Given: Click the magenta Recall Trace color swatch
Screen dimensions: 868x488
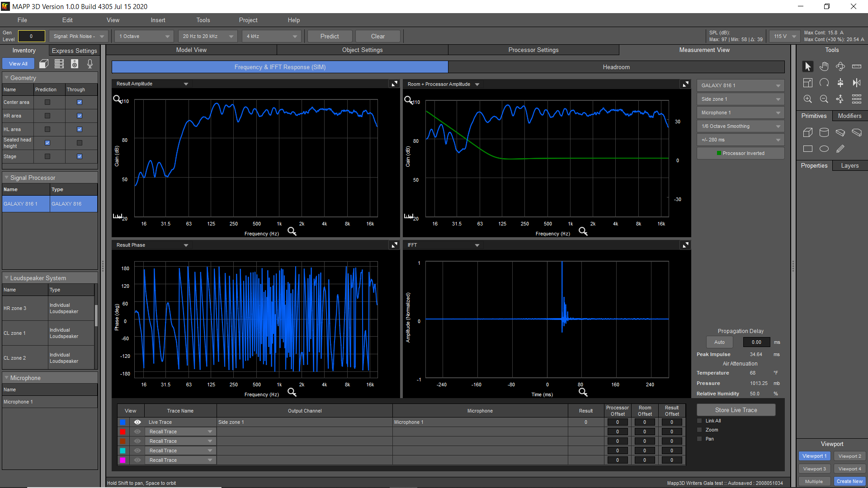Looking at the screenshot, I should 123,460.
